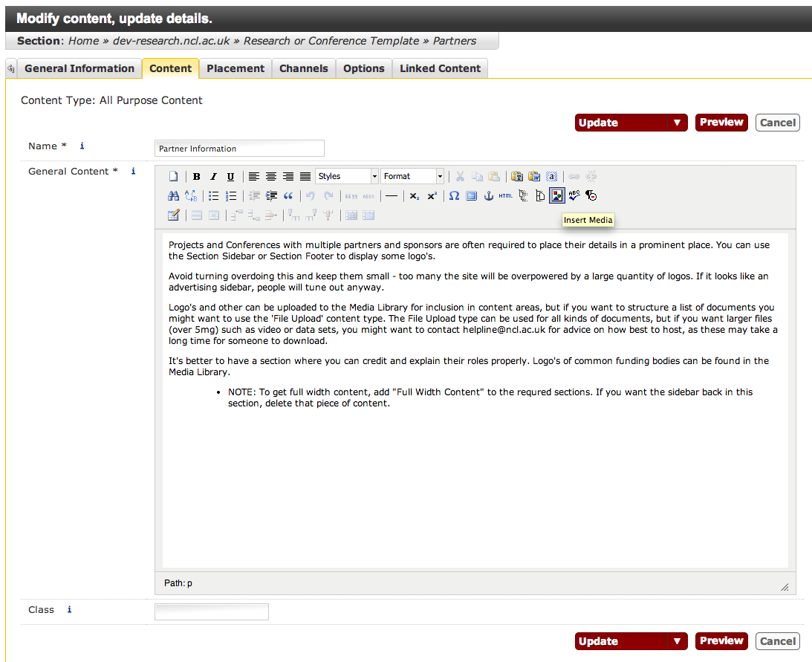Toggle underline formatting in the editor
The width and height of the screenshot is (812, 662).
pos(230,177)
